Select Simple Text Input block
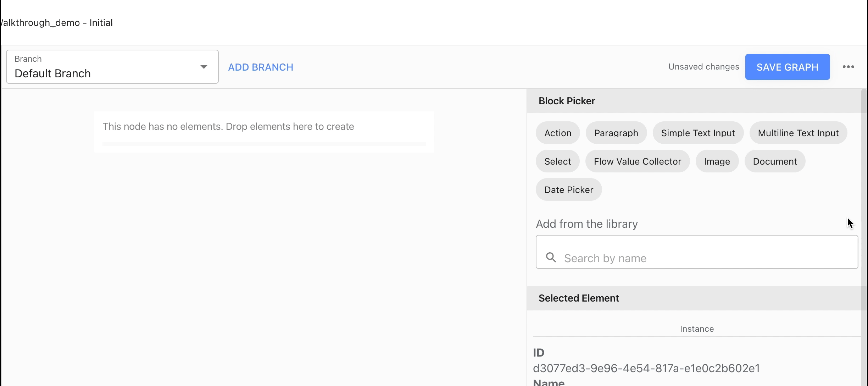This screenshot has width=868, height=386. tap(698, 133)
